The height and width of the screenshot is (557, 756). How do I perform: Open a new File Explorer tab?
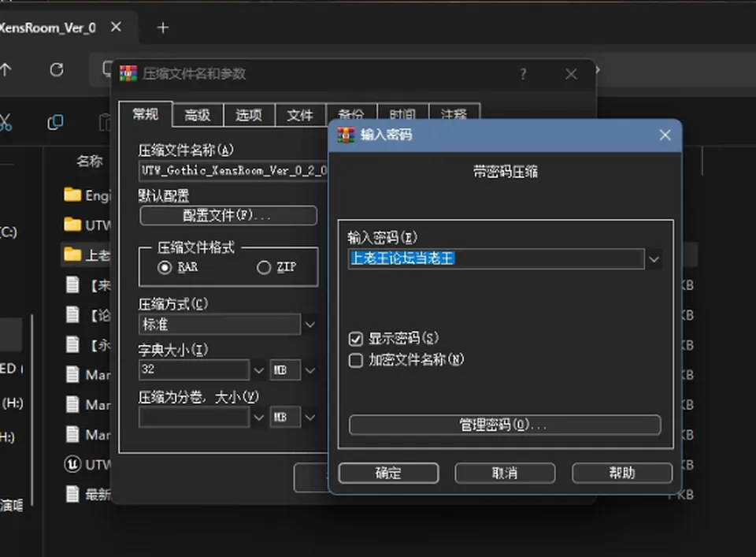(x=163, y=28)
